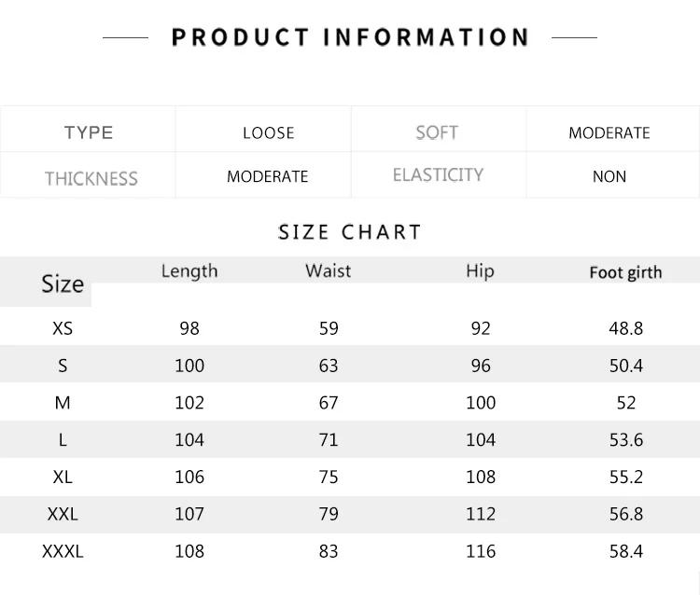Select the XS size row label
This screenshot has height=595, width=700.
click(x=63, y=328)
